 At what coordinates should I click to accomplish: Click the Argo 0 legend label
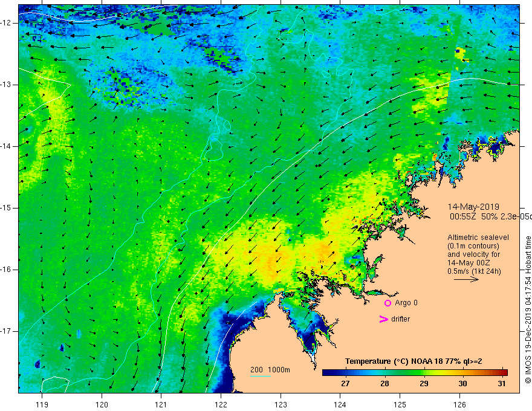406,303
